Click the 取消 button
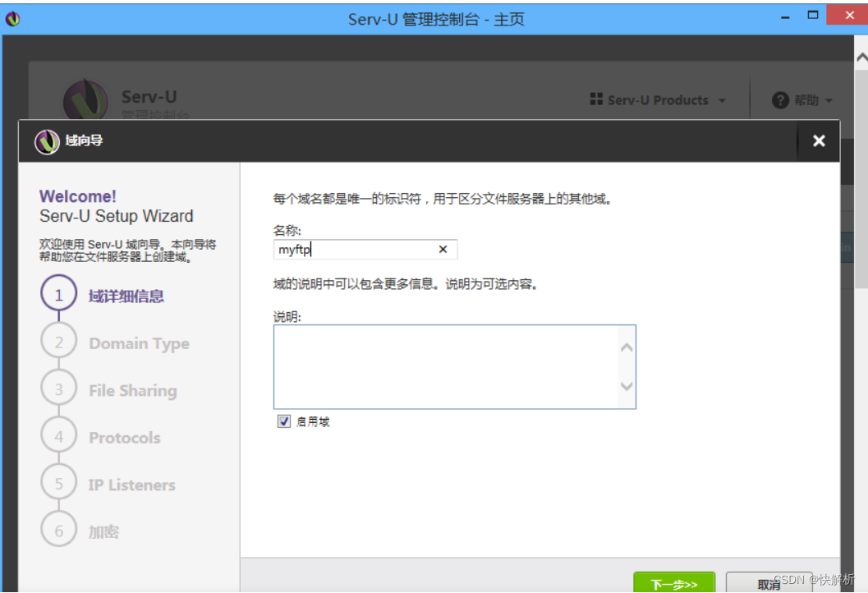This screenshot has height=593, width=868. tap(769, 584)
